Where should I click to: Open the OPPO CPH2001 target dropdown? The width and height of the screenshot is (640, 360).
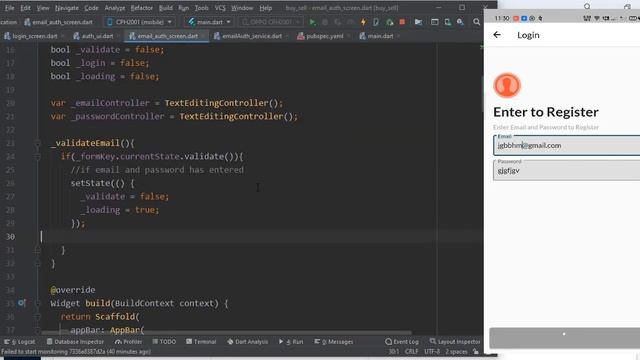[270, 22]
